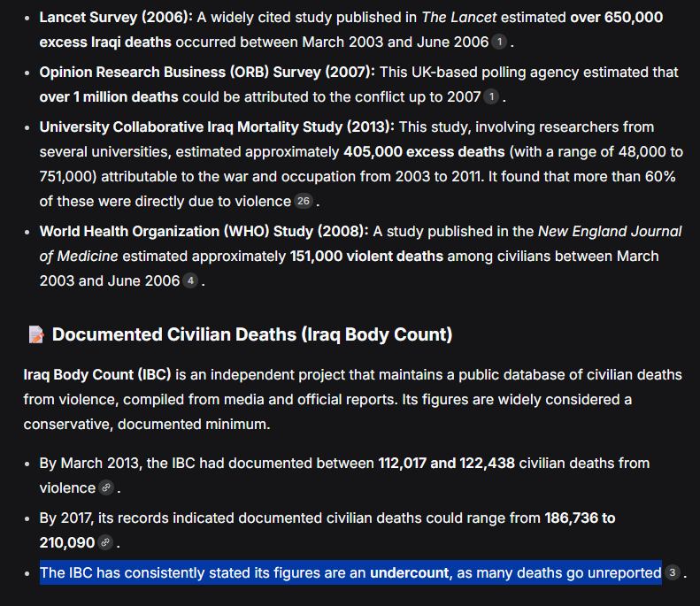Click the bold figure 151,000 violent deaths
Viewport: 700px width, 606px height.
[x=366, y=257]
